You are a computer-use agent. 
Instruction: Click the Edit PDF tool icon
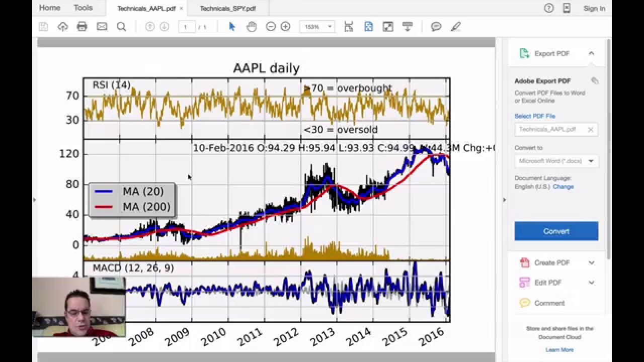point(525,283)
